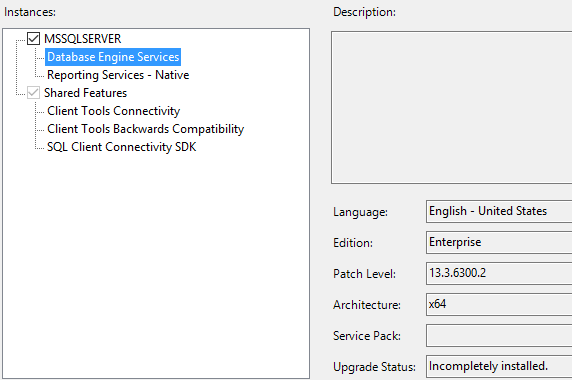Click the Description: label
The image size is (572, 380).
(364, 12)
